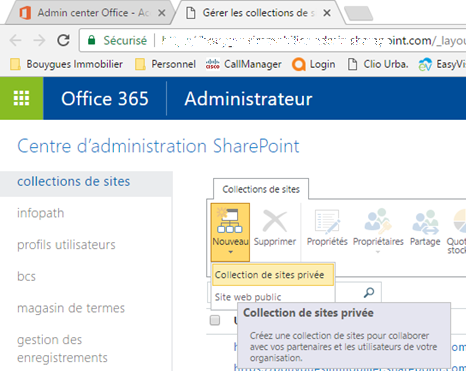471x371 pixels.
Task: Click the Propriétés ribbon button
Action: tap(327, 229)
